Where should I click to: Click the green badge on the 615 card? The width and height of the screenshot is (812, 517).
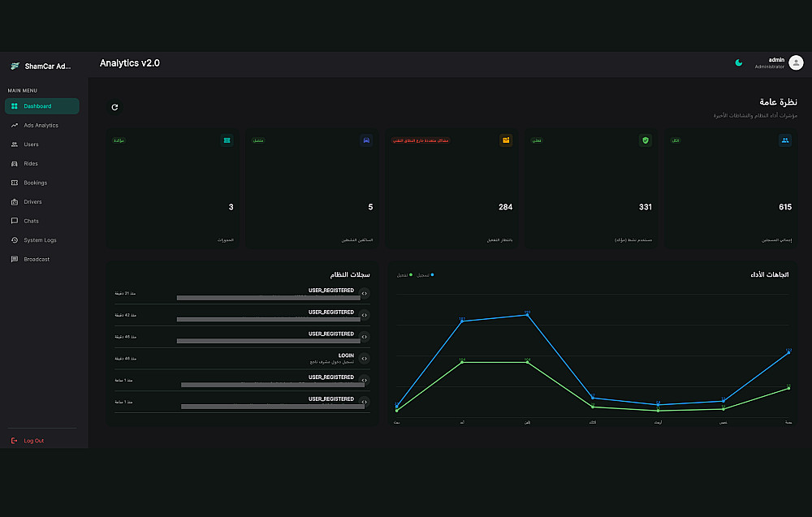pyautogui.click(x=676, y=140)
